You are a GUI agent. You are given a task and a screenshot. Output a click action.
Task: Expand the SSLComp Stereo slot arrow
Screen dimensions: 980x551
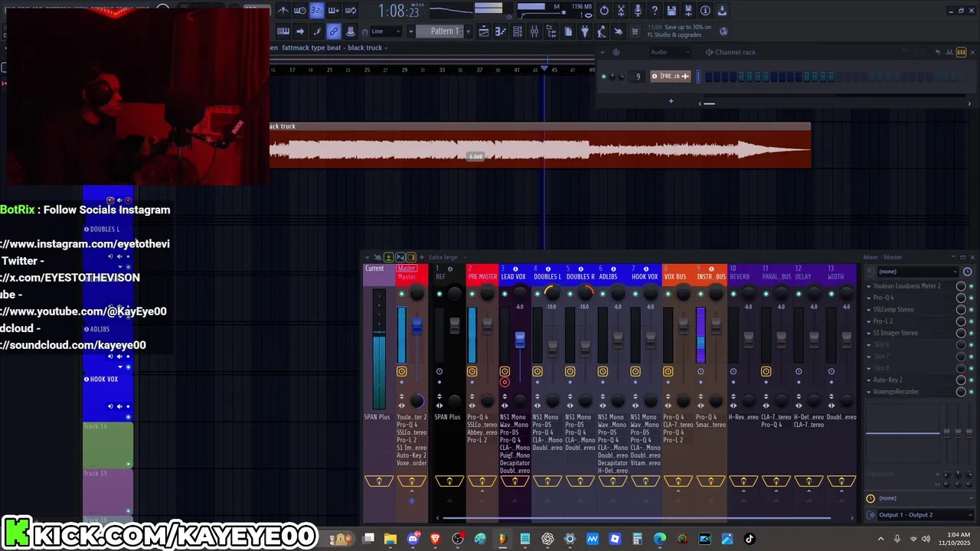(x=869, y=310)
